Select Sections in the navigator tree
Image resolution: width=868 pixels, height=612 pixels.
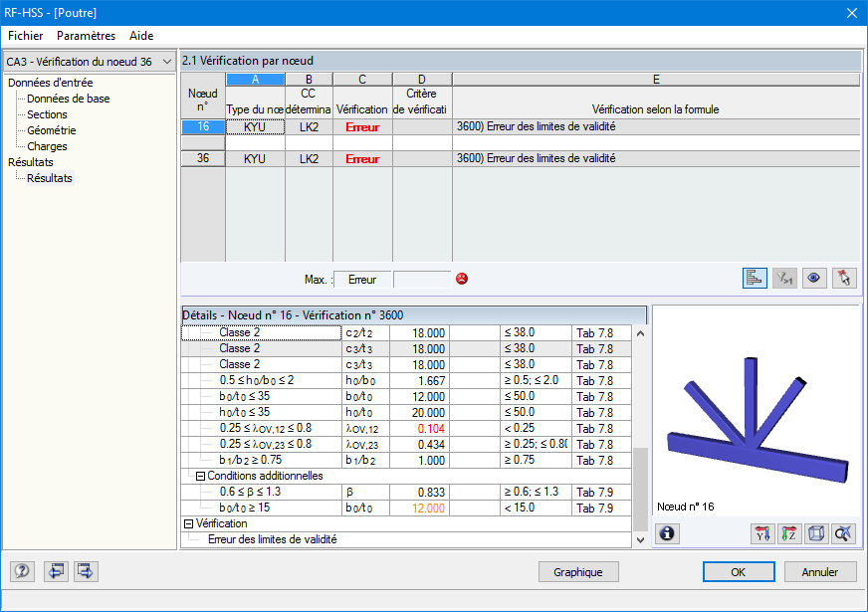[47, 114]
